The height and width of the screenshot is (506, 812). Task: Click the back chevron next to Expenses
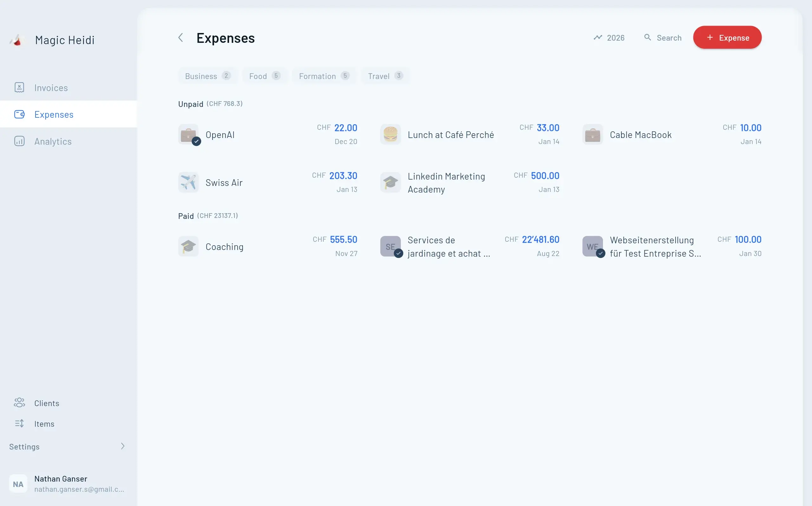181,37
